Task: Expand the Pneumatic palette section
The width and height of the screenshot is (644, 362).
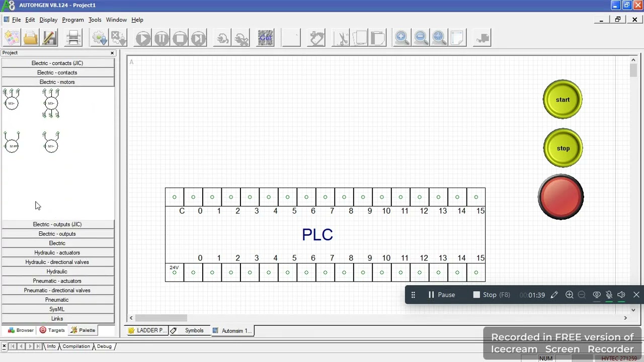Action: [x=57, y=300]
